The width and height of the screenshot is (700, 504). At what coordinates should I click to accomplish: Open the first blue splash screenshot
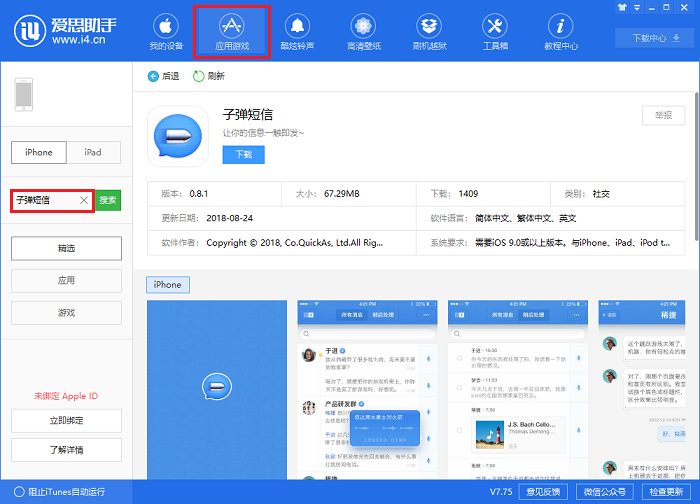(x=217, y=390)
